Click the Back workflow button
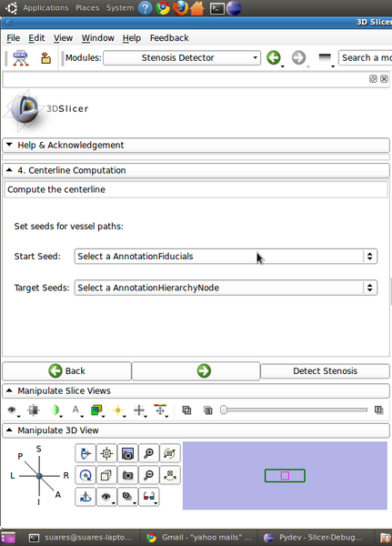Viewport: 392px width, 546px height. [66, 371]
